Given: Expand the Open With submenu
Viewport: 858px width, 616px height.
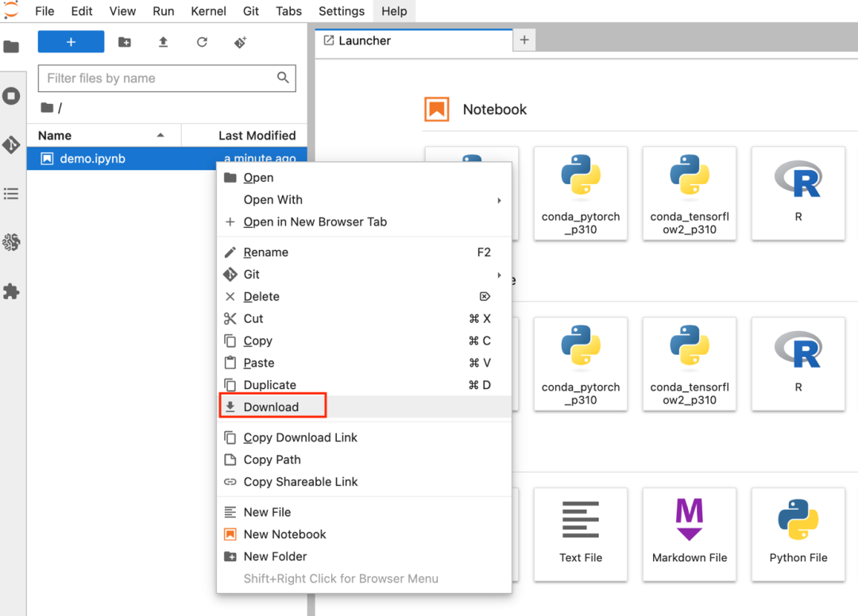Looking at the screenshot, I should tap(365, 199).
